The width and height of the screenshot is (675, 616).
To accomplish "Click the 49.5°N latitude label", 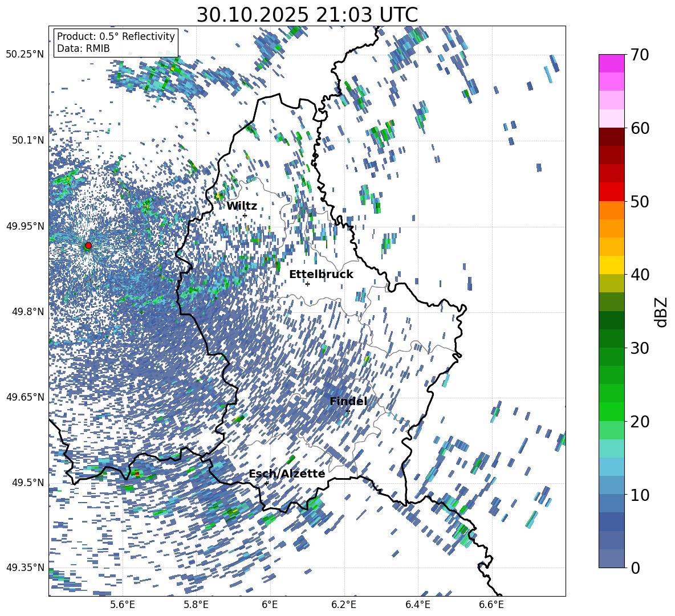I will [28, 482].
